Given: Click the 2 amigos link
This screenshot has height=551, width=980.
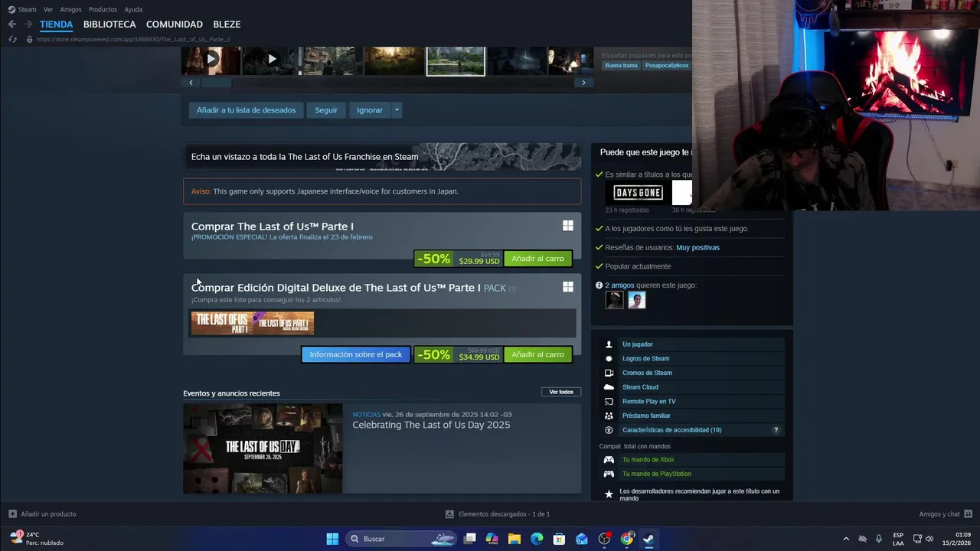Looking at the screenshot, I should click(619, 285).
